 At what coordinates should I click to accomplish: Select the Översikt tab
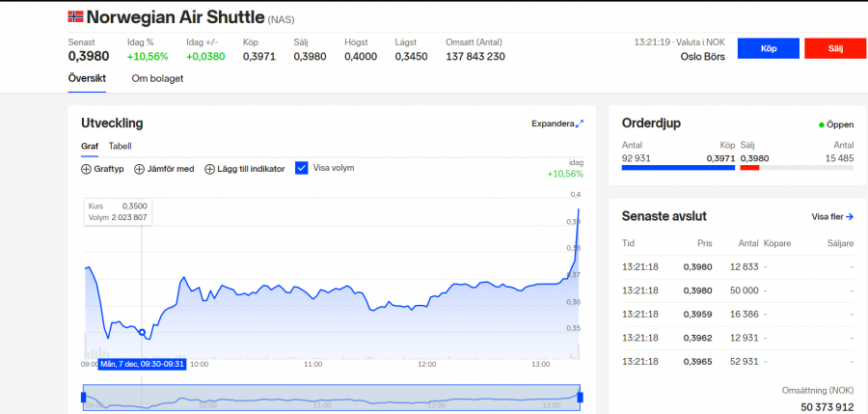tap(87, 78)
